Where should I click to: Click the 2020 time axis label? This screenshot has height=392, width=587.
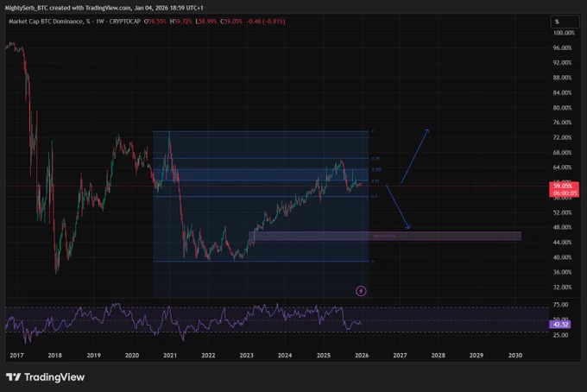coord(132,356)
